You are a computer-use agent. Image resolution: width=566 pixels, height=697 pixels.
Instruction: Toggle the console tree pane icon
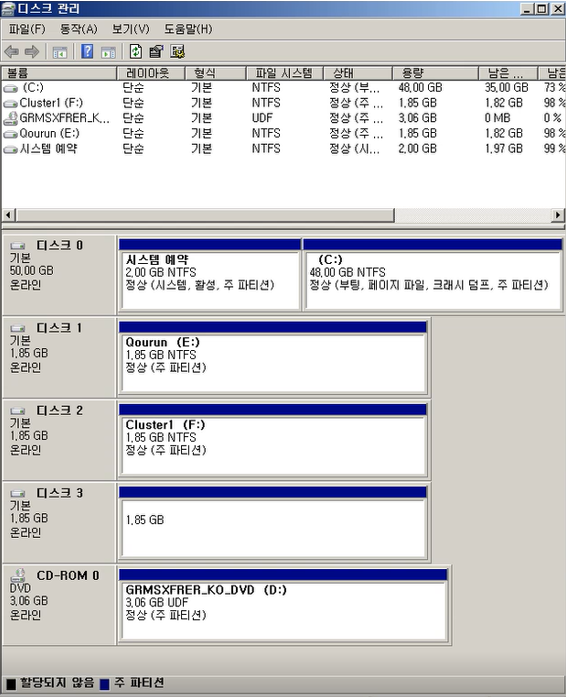point(60,52)
